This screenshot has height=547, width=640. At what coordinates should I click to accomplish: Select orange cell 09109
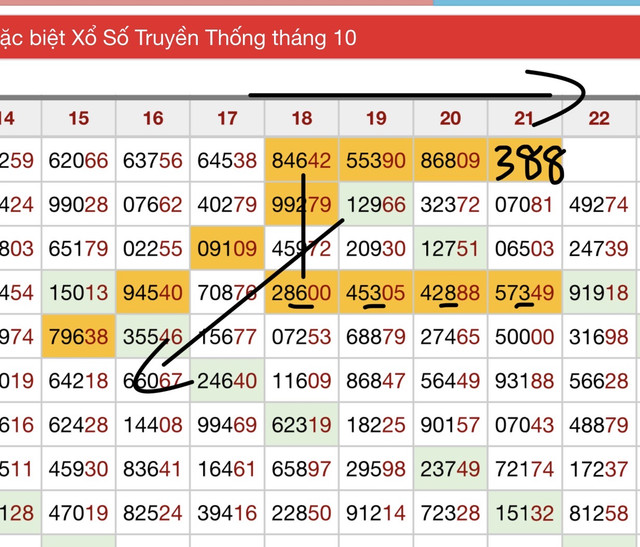coord(227,248)
